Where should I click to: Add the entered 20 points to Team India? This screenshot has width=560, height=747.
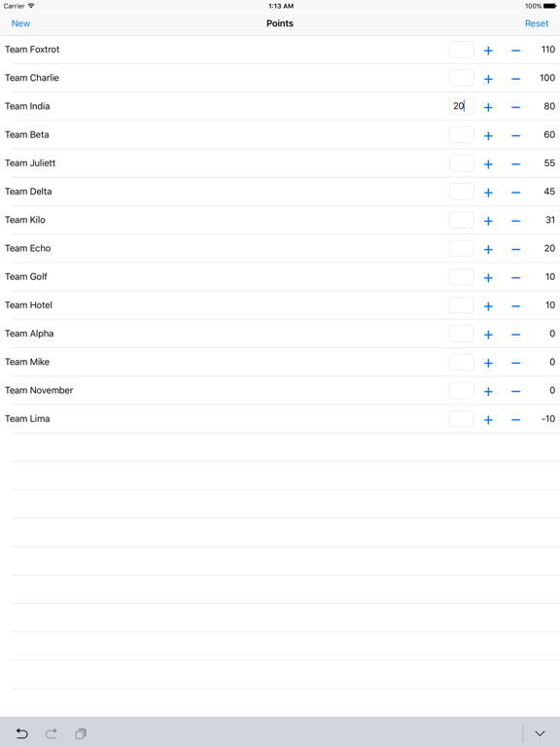[488, 107]
